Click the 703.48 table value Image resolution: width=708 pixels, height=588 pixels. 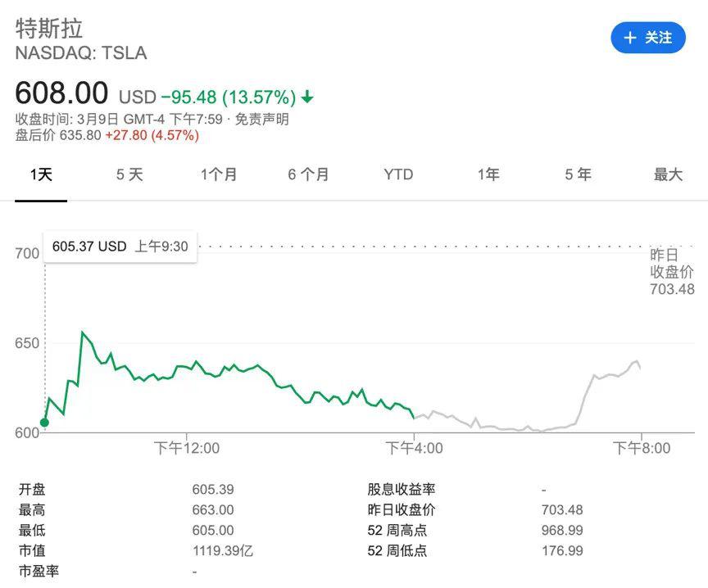[x=562, y=510]
